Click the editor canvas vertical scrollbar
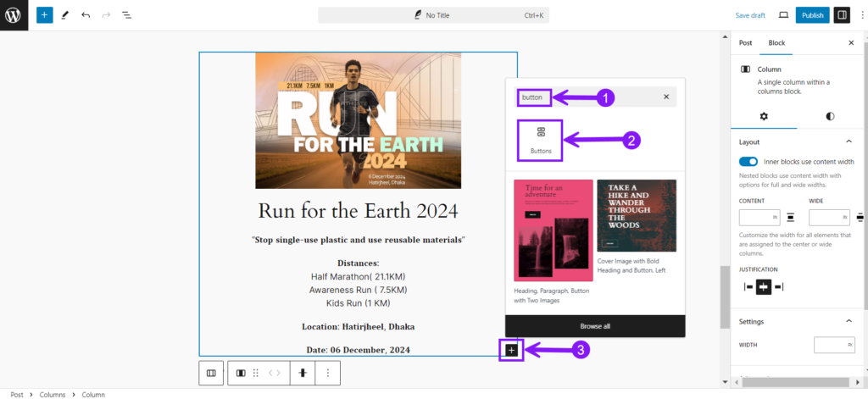 [x=726, y=296]
